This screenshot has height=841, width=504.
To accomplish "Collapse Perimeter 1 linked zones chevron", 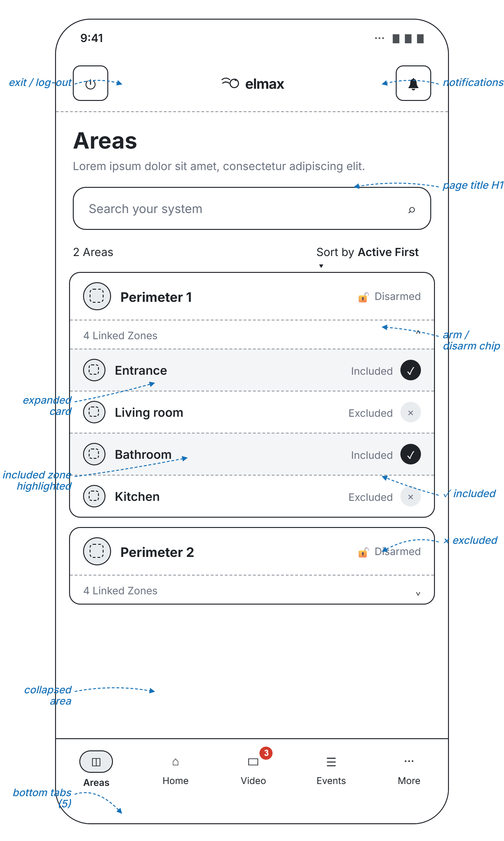I will pos(418,333).
